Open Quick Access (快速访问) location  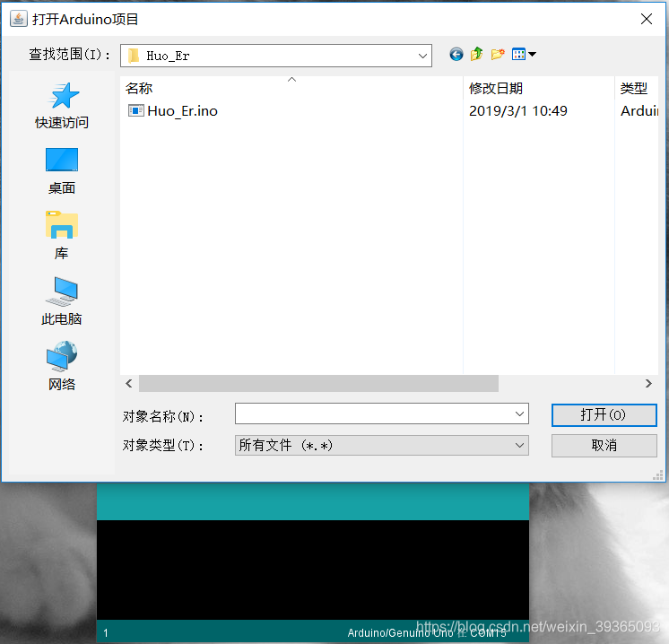[62, 106]
